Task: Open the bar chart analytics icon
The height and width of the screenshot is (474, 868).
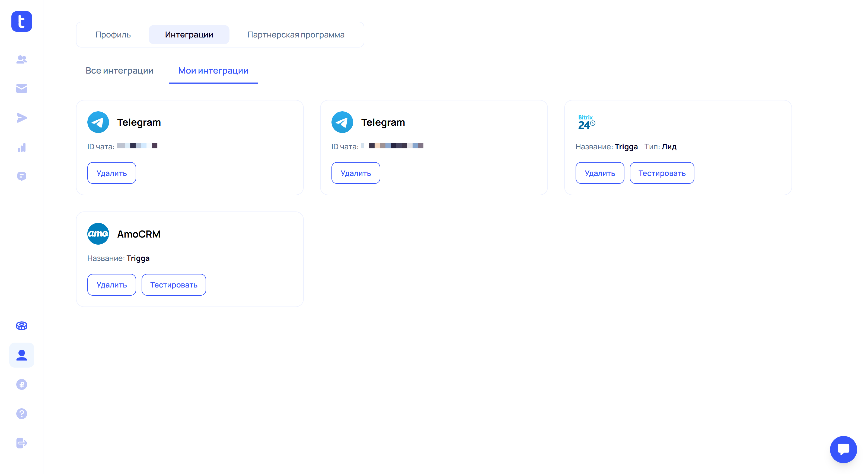Action: pos(22,147)
